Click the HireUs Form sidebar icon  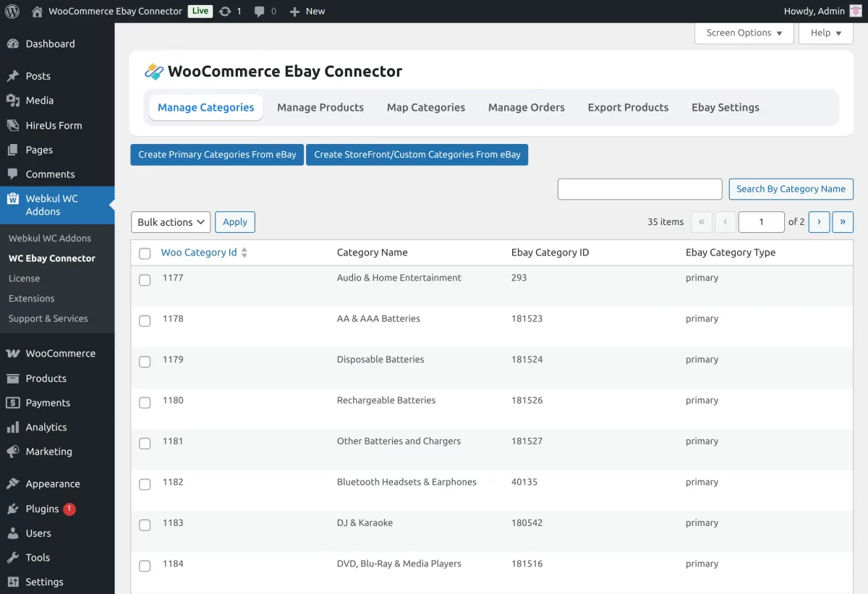[13, 125]
